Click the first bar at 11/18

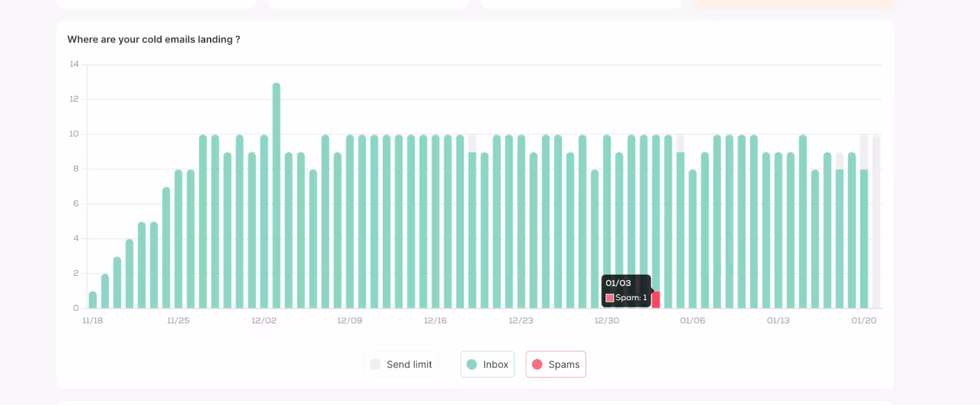92,300
